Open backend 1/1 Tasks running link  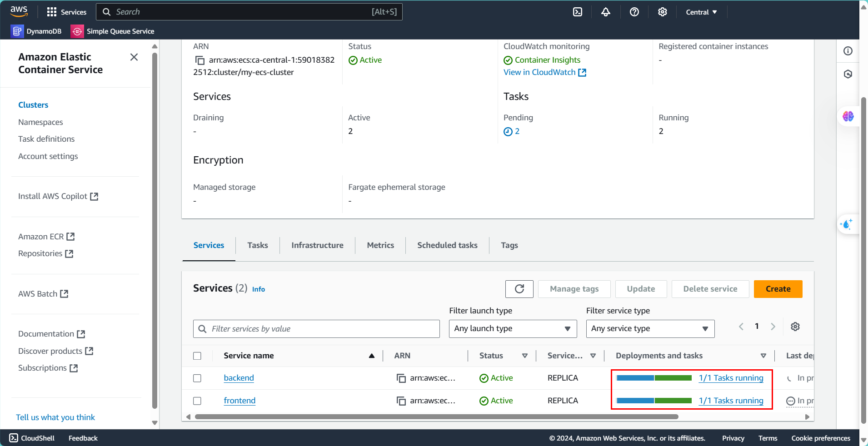tap(731, 378)
